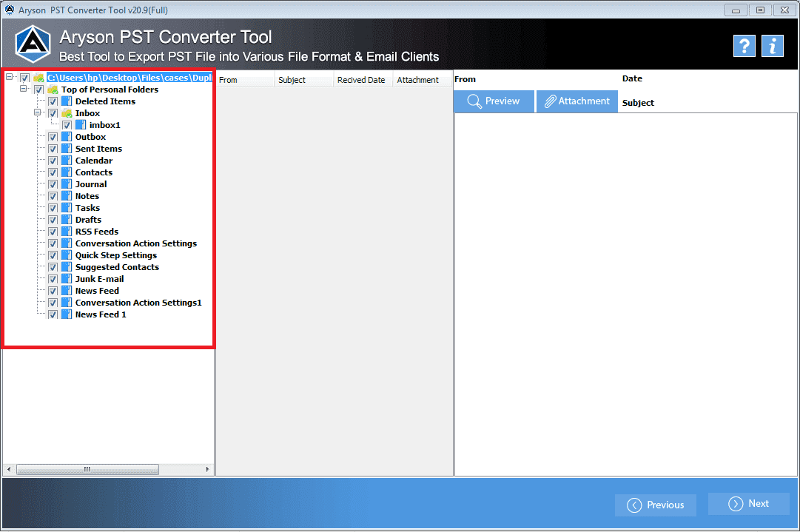The width and height of the screenshot is (800, 532).
Task: Click the News Feed folder icon
Action: (67, 290)
